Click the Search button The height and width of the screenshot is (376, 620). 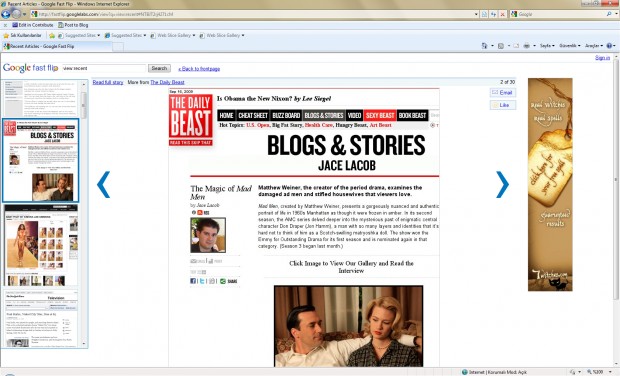click(159, 68)
